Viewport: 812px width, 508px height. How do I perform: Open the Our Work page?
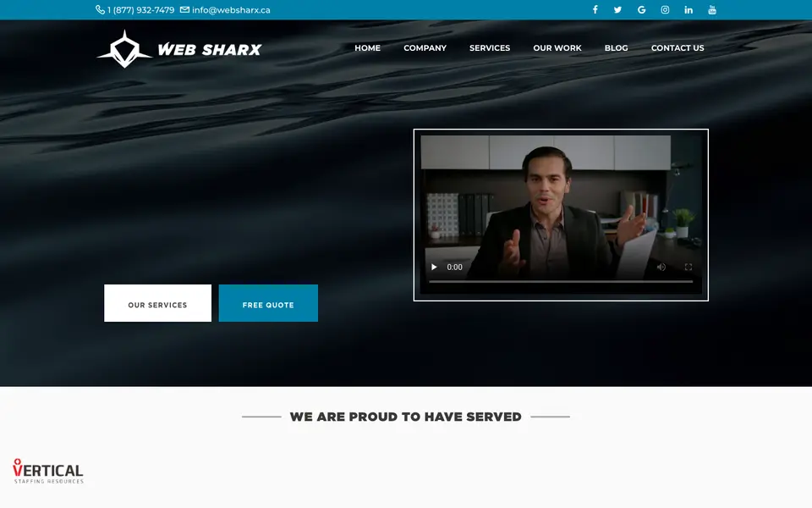point(557,47)
